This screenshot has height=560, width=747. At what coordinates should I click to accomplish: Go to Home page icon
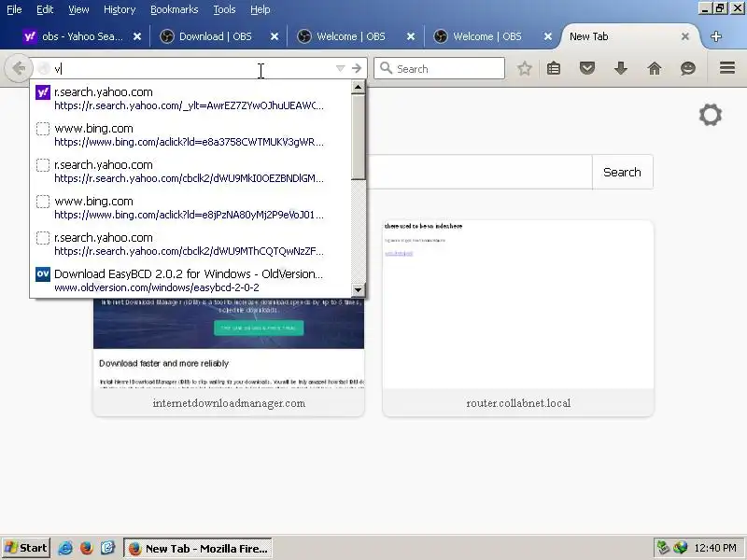coord(655,68)
